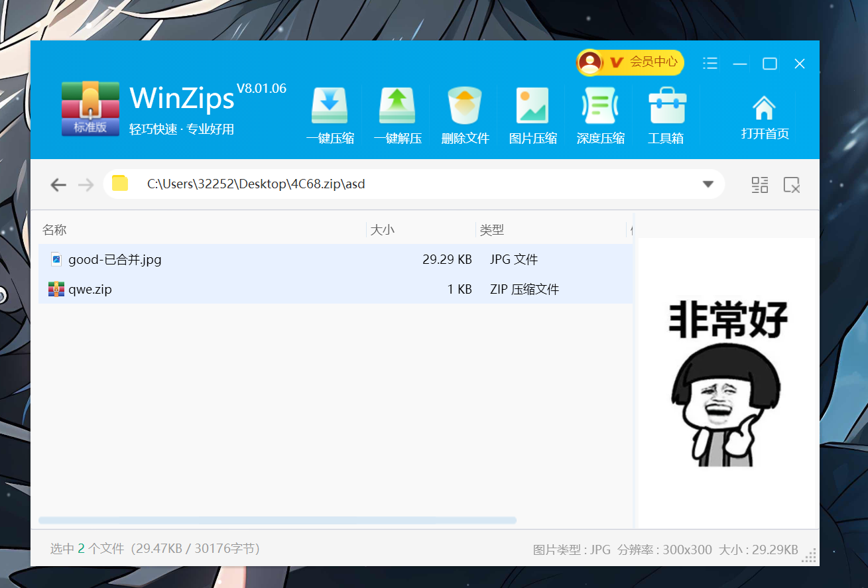Viewport: 868px width, 588px height.
Task: Sort files by 名称 column header
Action: pos(54,230)
